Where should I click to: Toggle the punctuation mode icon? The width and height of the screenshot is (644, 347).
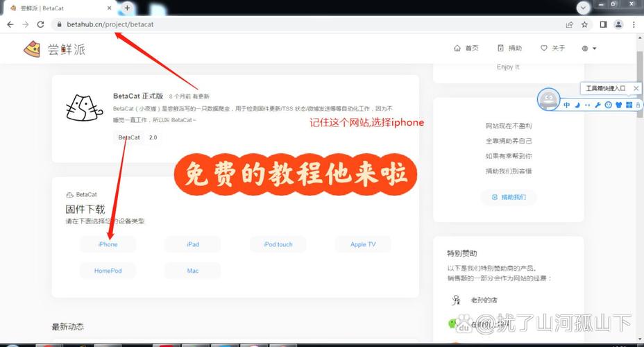(587, 105)
